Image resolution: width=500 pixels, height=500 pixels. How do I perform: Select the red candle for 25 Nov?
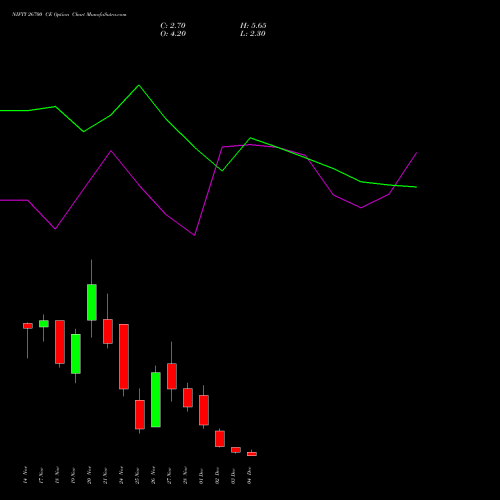pyautogui.click(x=140, y=414)
